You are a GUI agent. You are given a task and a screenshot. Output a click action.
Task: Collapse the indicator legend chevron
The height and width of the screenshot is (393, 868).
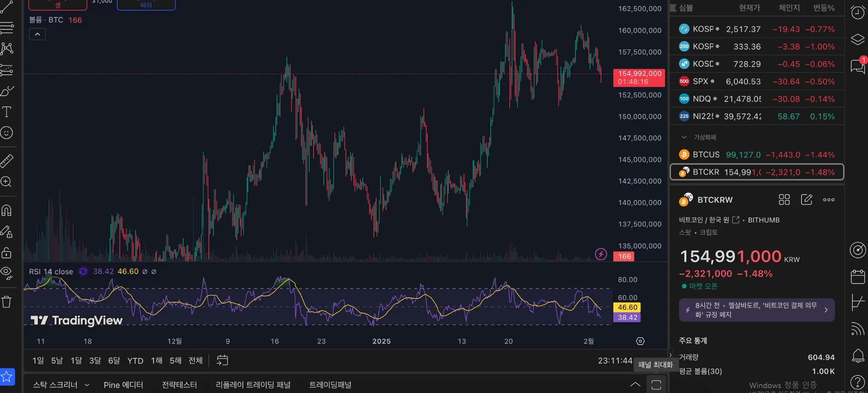click(x=38, y=34)
